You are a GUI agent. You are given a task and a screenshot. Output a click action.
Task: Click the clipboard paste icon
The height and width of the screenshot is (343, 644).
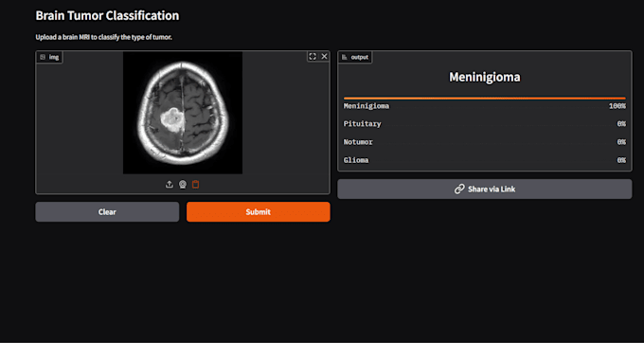[x=195, y=185]
